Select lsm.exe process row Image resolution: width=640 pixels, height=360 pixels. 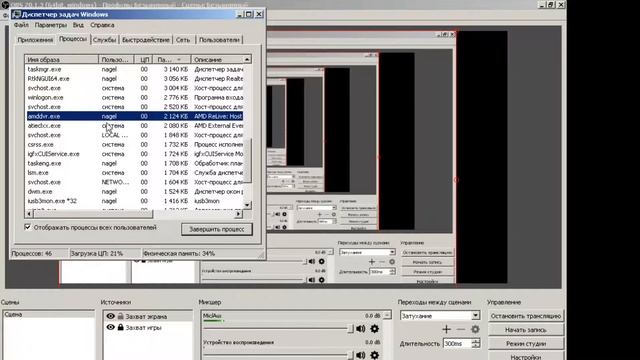point(135,173)
